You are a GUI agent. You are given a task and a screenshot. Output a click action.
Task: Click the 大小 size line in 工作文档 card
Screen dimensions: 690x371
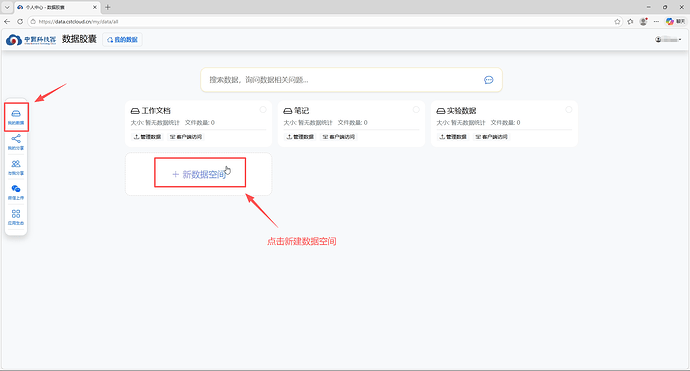point(155,123)
